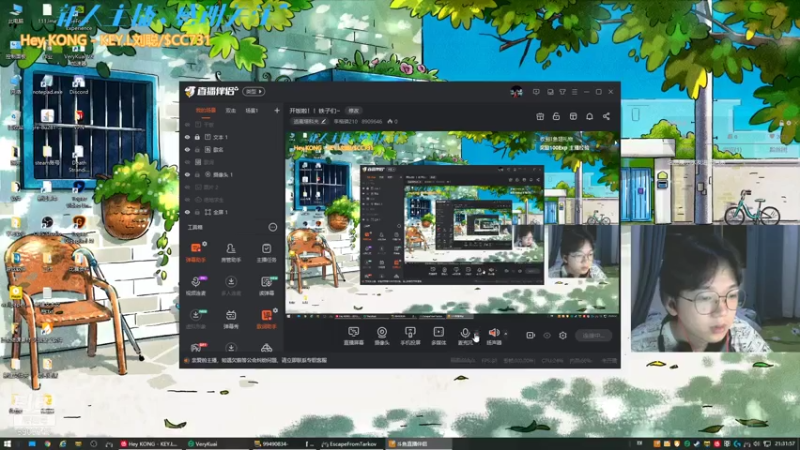Screen dimensions: 800x450
Task: Select the 全屏 1 source row
Action: 232,212
